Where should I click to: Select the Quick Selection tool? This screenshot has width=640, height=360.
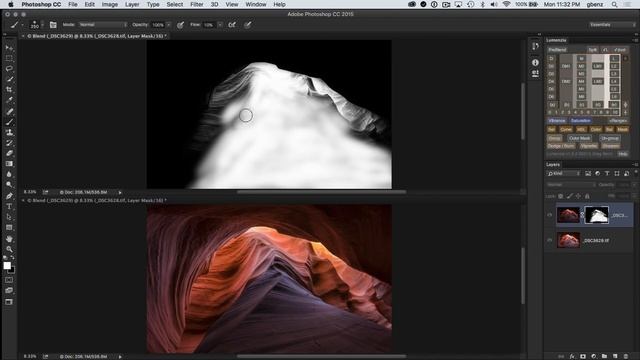[9, 79]
